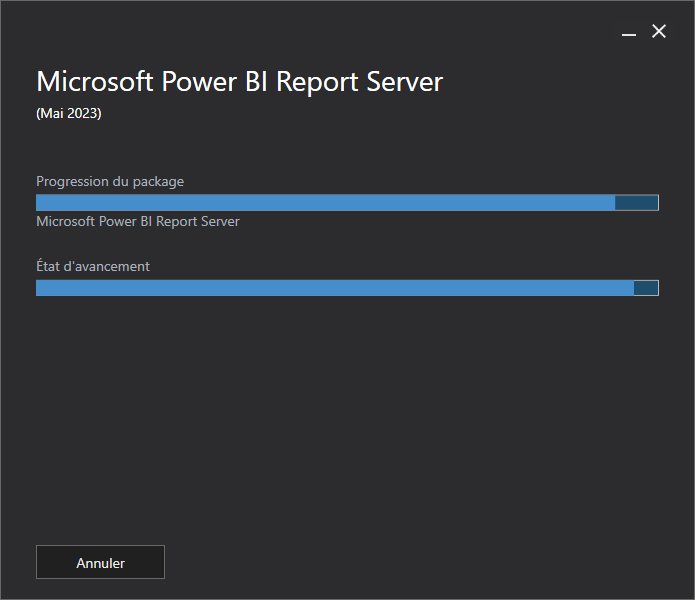This screenshot has height=600, width=695.
Task: Click the large Microsoft Power BI Report Server title
Action: click(239, 82)
